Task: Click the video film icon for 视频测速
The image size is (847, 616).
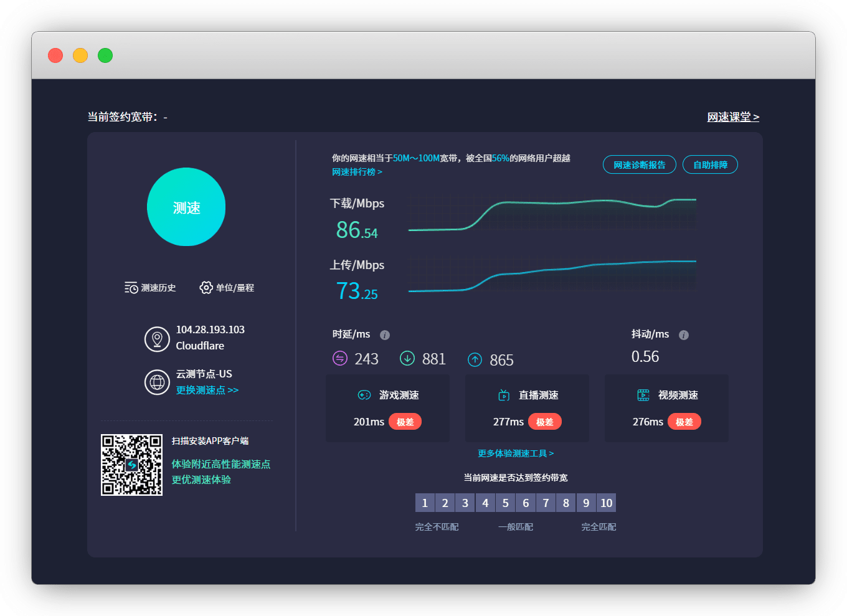Action: (x=643, y=395)
